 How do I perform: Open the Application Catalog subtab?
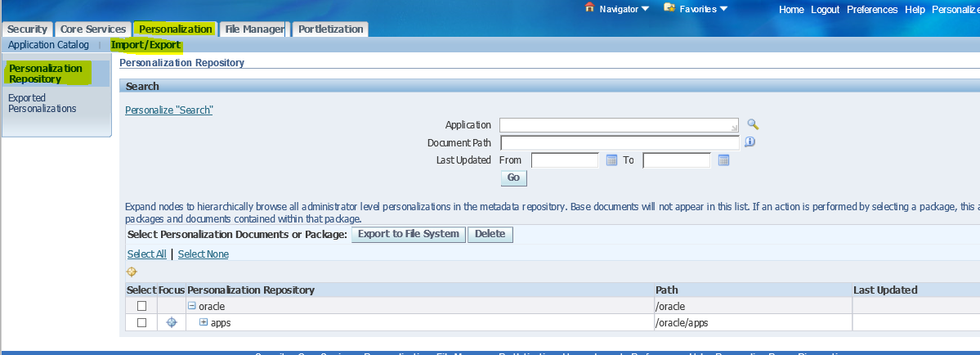49,45
